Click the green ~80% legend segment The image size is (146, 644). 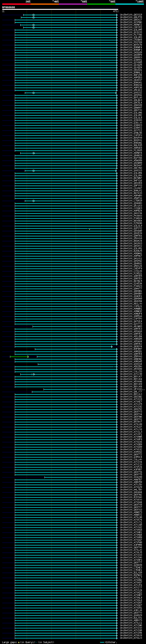pyautogui.click(x=101, y=4)
